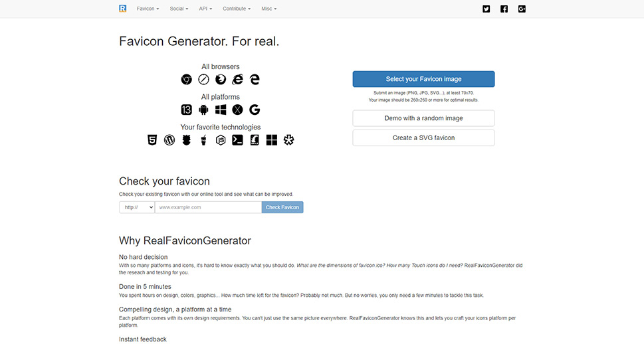This screenshot has width=644, height=344.
Task: Focus the www.example.com URL field
Action: 208,207
